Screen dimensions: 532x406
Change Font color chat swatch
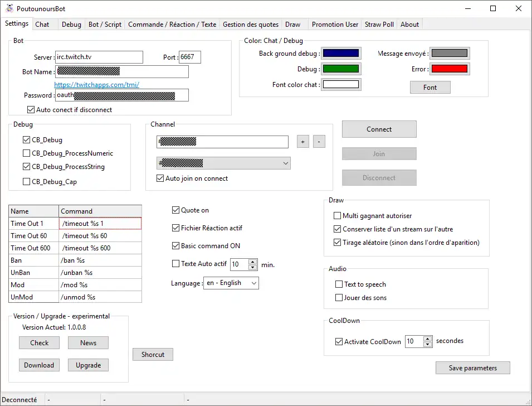[x=340, y=84]
